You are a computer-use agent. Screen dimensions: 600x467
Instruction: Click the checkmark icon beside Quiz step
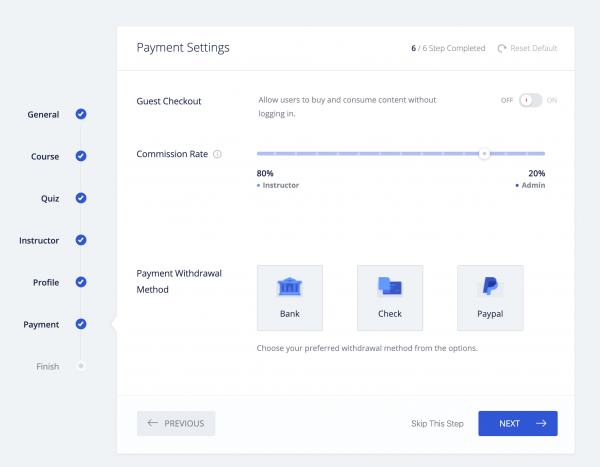[81, 198]
